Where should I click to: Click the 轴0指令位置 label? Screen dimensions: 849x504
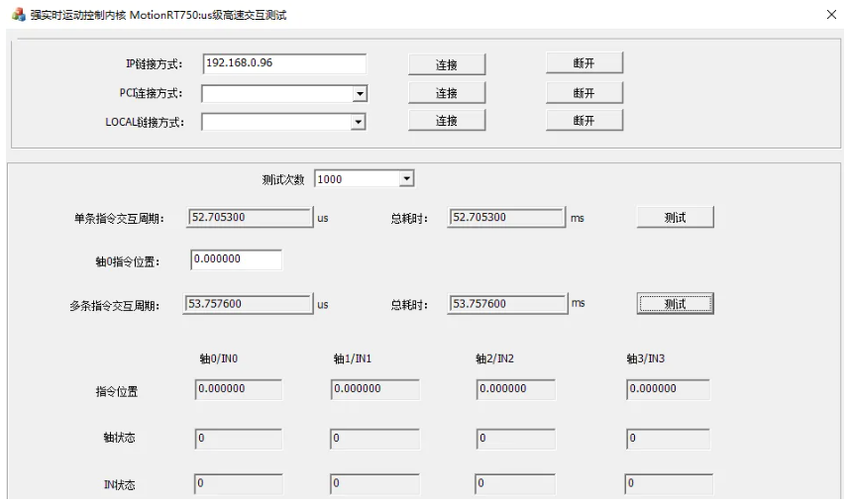(128, 262)
